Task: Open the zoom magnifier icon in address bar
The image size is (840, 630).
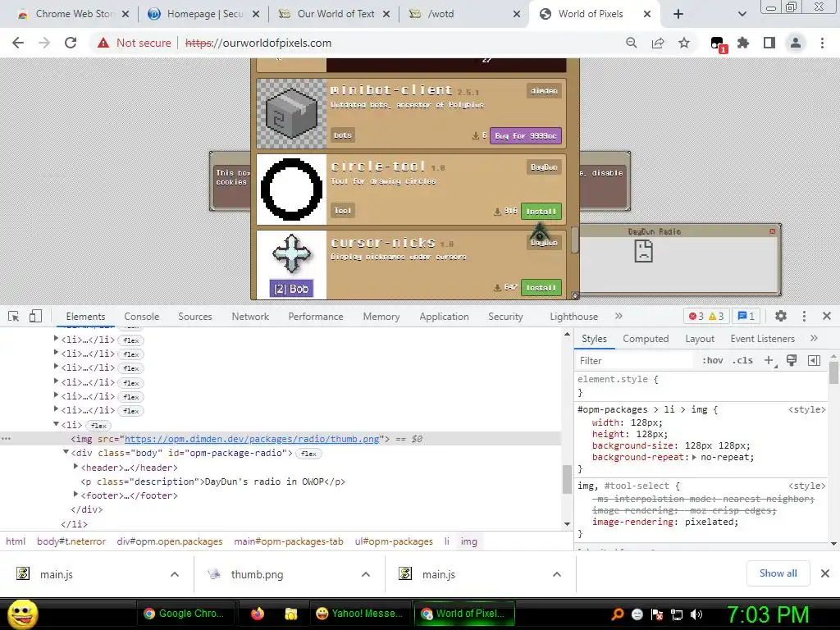Action: coord(632,43)
